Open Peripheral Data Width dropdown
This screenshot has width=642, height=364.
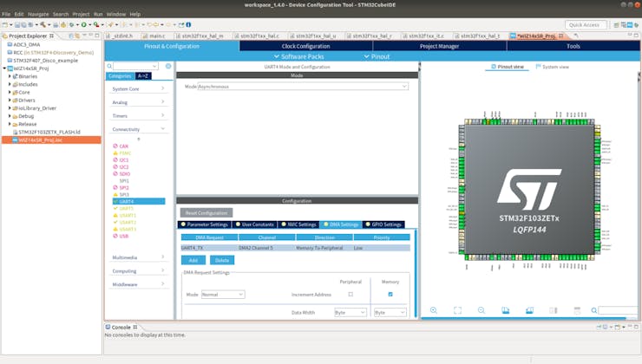[x=350, y=313]
